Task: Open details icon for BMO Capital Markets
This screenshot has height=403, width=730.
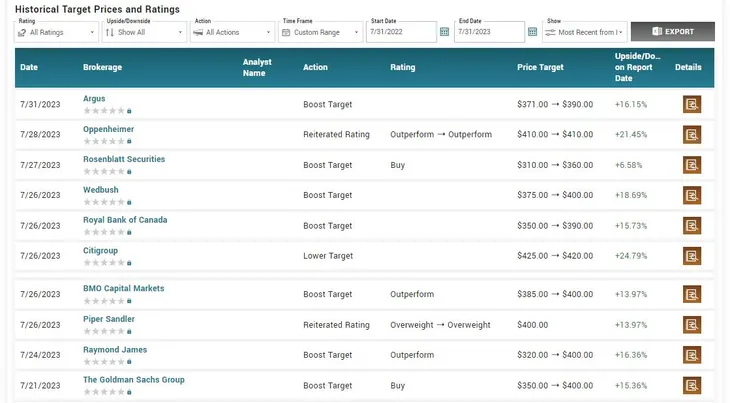Action: coord(692,294)
